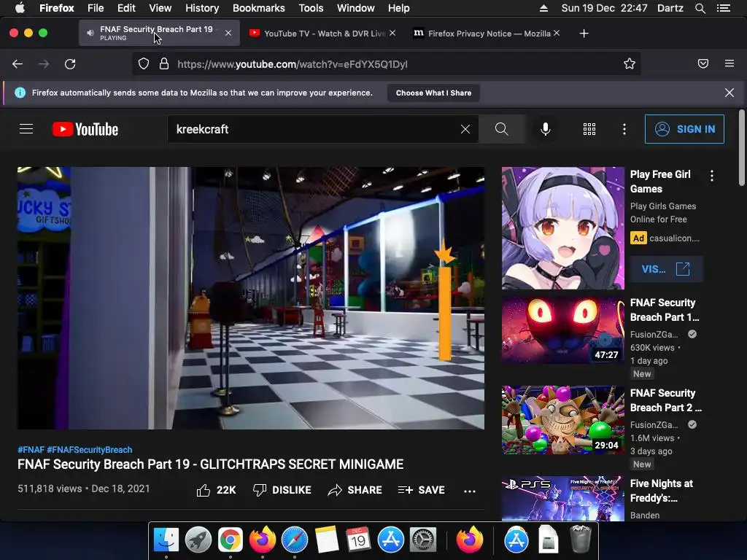Open the Five Nights at Freddy's PS5 thumbnail
Screen dimensions: 747x560
point(562,499)
